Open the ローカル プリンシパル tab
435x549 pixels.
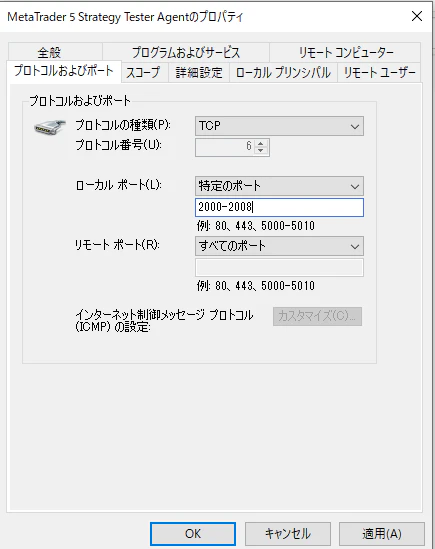coord(283,72)
